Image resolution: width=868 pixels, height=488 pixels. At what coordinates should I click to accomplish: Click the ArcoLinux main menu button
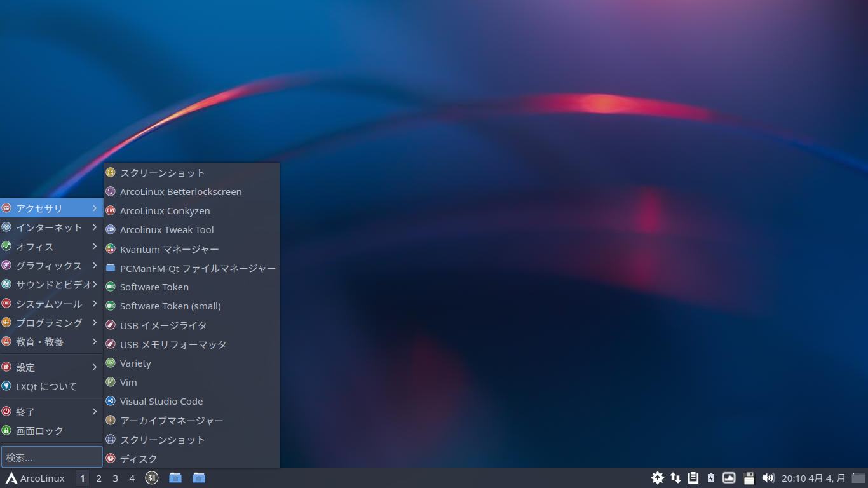(36, 478)
